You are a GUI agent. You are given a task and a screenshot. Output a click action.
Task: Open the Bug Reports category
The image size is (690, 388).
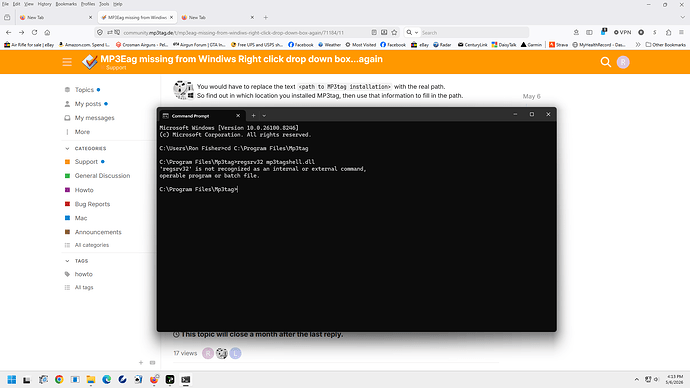pyautogui.click(x=92, y=204)
